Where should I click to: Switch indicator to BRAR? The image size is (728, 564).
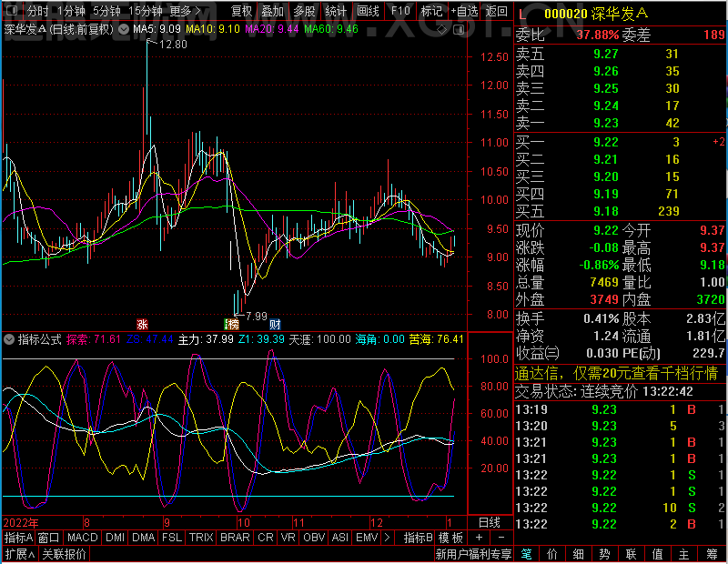coord(235,538)
